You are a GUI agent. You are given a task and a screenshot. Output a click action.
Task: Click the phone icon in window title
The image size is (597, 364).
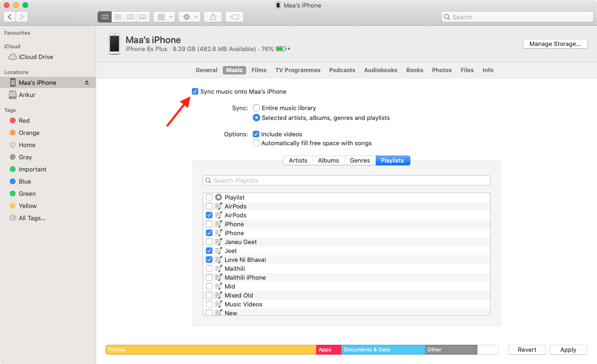coord(278,5)
